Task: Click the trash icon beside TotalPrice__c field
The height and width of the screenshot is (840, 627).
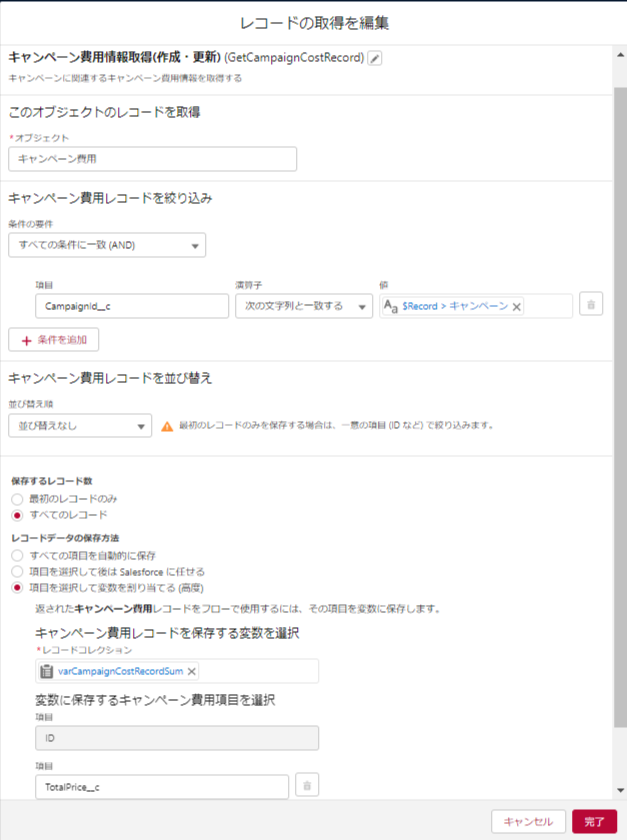Action: tap(307, 786)
